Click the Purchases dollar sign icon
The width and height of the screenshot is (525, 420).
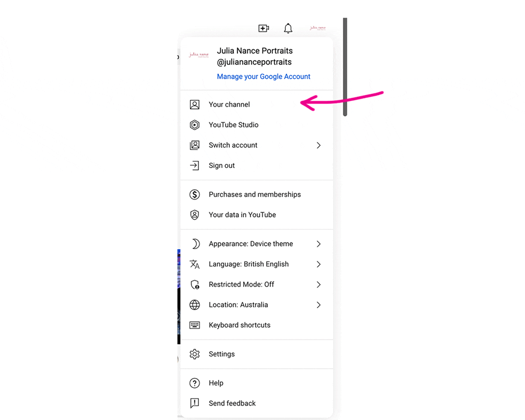(194, 195)
